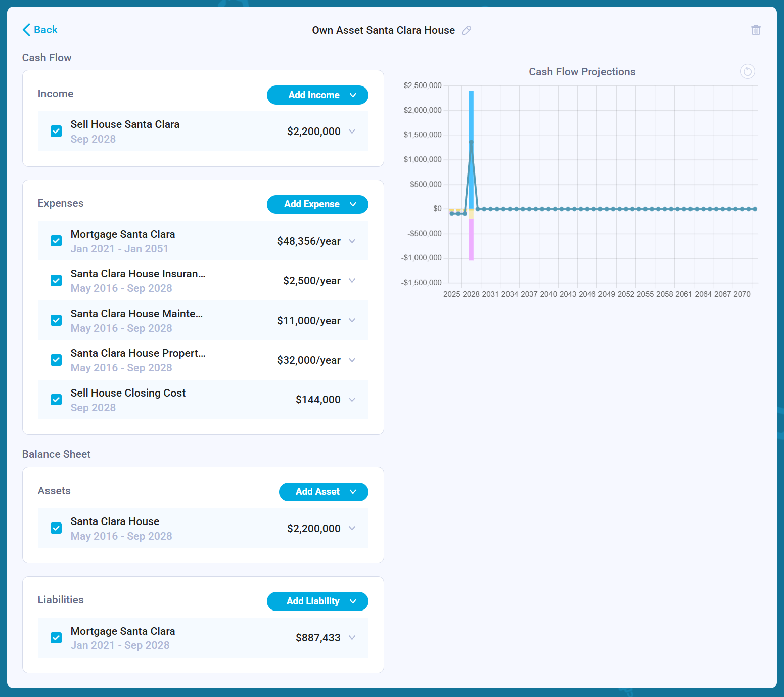Toggle Mortgage Santa Clara expense checkbox
This screenshot has width=784, height=697.
[x=56, y=241]
